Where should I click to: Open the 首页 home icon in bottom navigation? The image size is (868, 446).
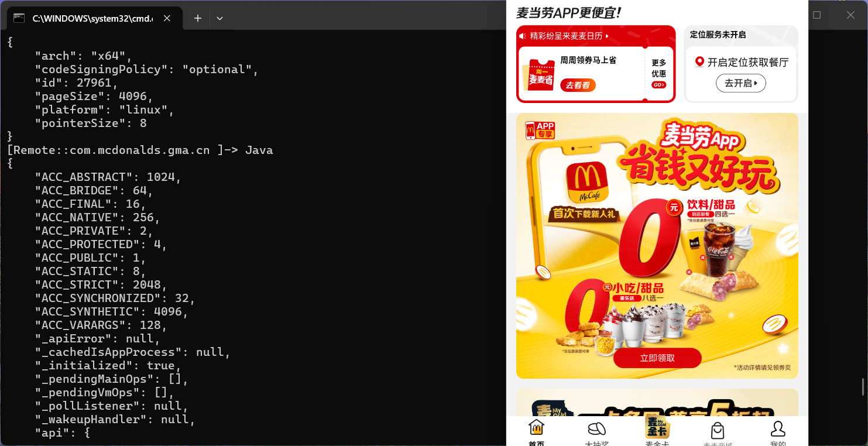[536, 428]
